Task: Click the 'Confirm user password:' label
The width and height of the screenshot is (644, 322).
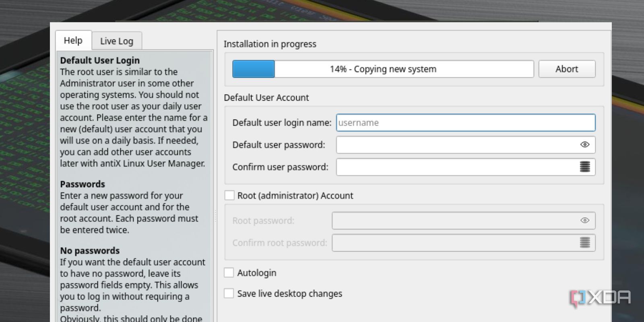Action: pos(280,167)
